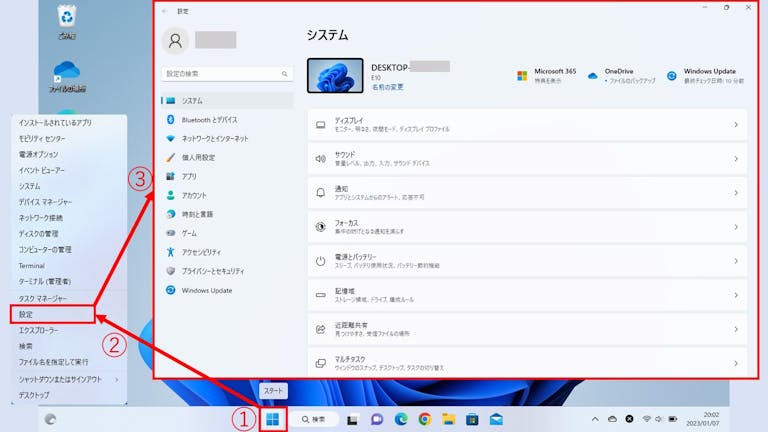Choose 電源オプション in context menu
The image size is (768, 432).
point(69,154)
